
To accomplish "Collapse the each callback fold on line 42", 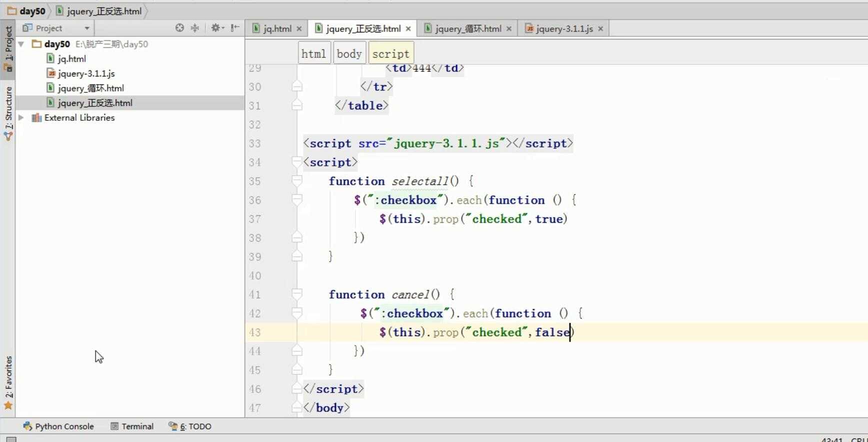I will [x=297, y=313].
